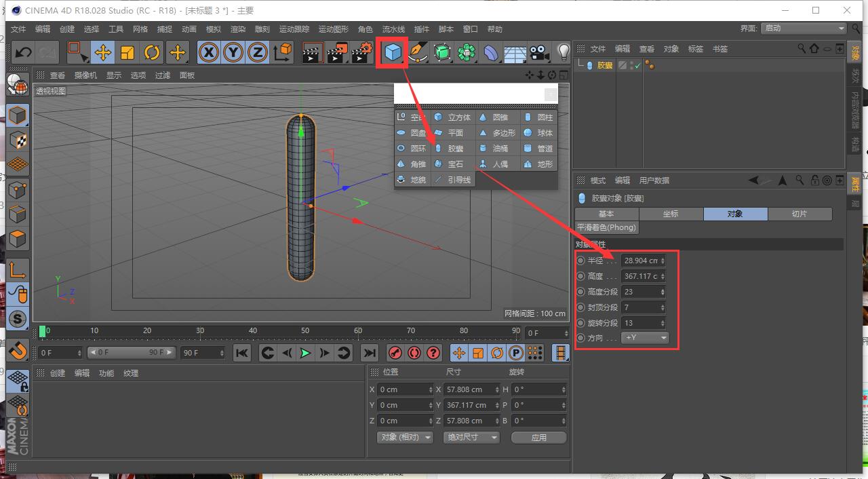Select 胶囊 object in object manager
868x479 pixels.
(605, 66)
